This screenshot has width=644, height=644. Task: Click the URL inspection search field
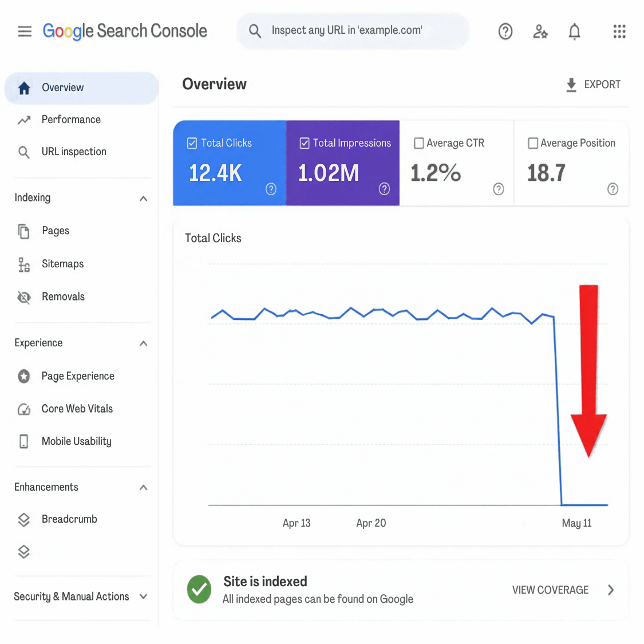pos(353,31)
